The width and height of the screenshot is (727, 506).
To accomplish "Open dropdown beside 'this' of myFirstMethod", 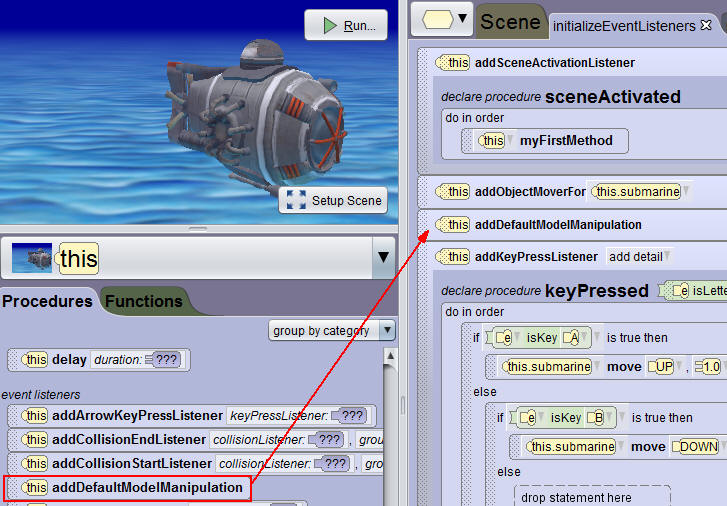I will (510, 140).
